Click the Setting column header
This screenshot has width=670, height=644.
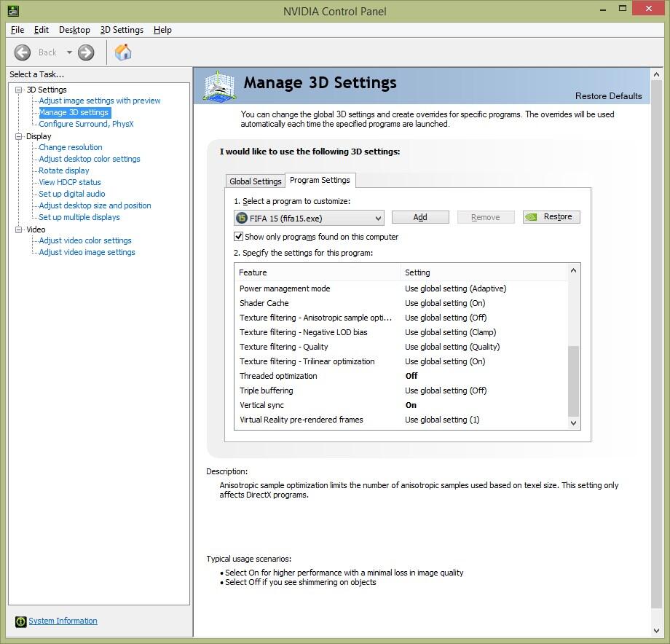click(x=484, y=272)
